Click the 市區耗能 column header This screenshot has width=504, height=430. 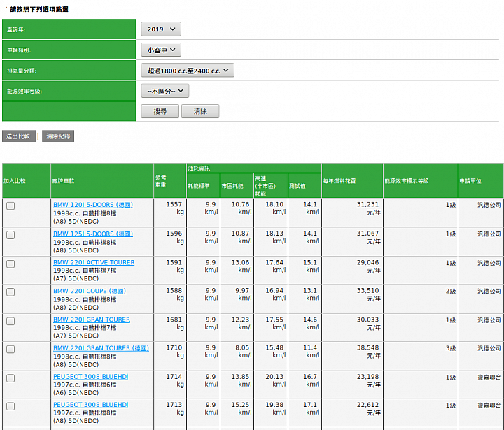click(x=237, y=185)
